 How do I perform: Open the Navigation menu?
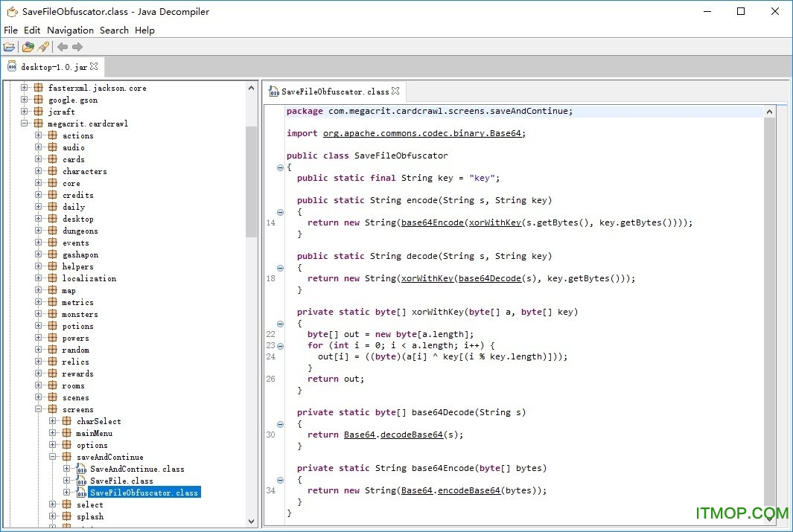(70, 31)
